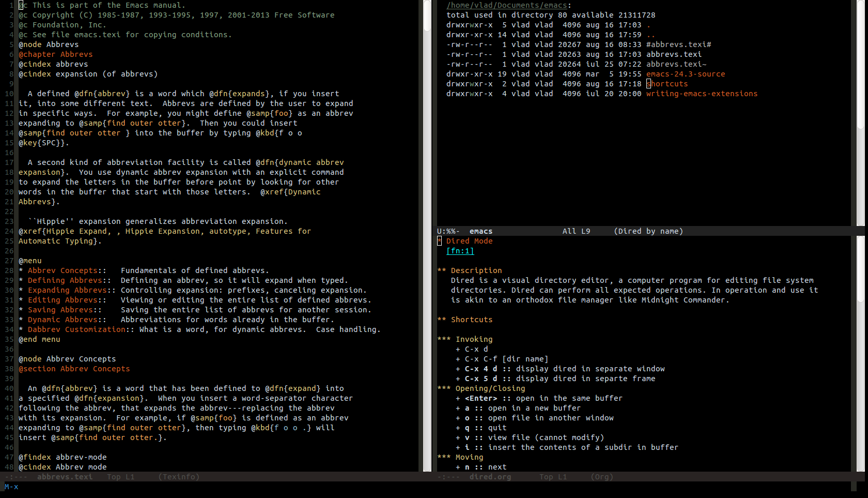Click the 'dired.org' buffer name in mode line
868x498 pixels.
pos(490,477)
